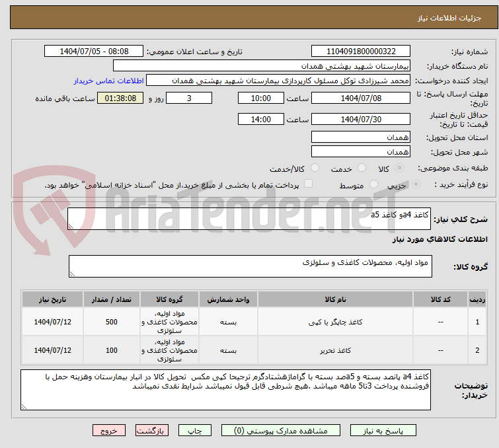Screen dimensions: 499x448
Task: Click the 'بازگشت' back button
Action: 152,431
